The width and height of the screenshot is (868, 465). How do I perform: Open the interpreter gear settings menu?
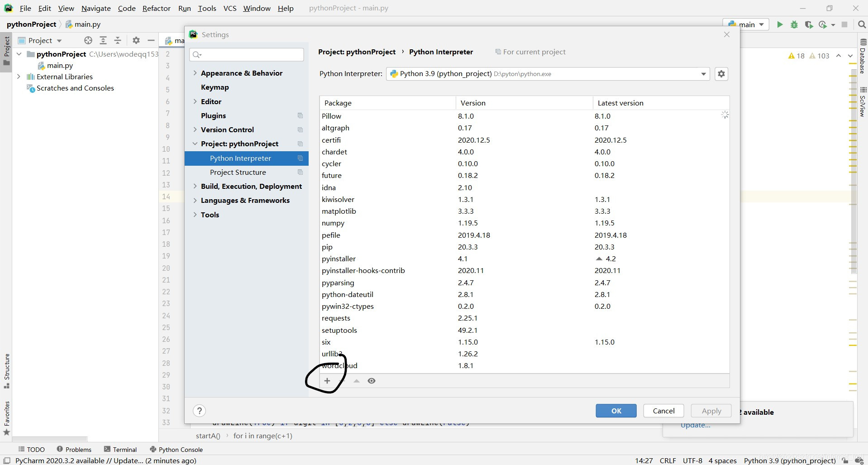pos(721,74)
